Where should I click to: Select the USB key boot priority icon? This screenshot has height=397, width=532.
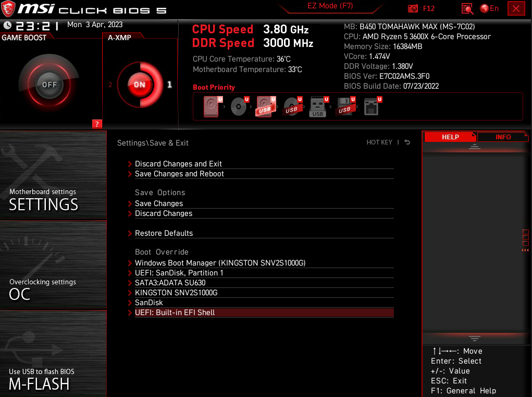tap(319, 106)
